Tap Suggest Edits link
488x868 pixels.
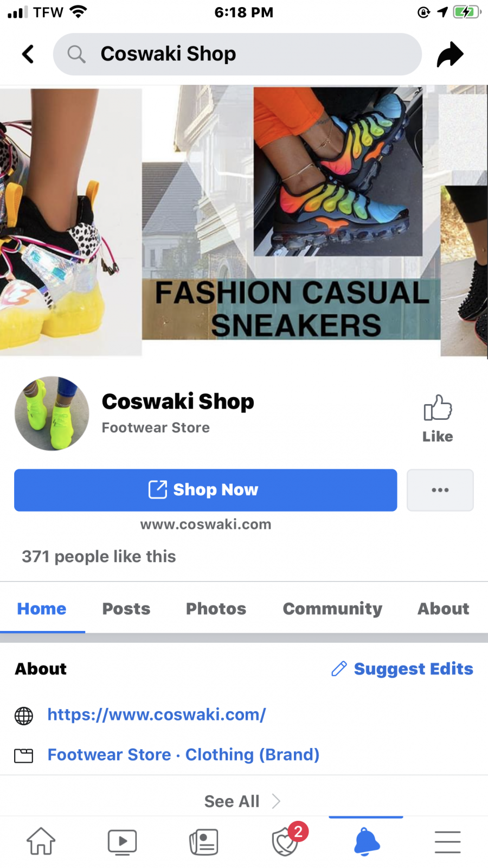coord(402,669)
